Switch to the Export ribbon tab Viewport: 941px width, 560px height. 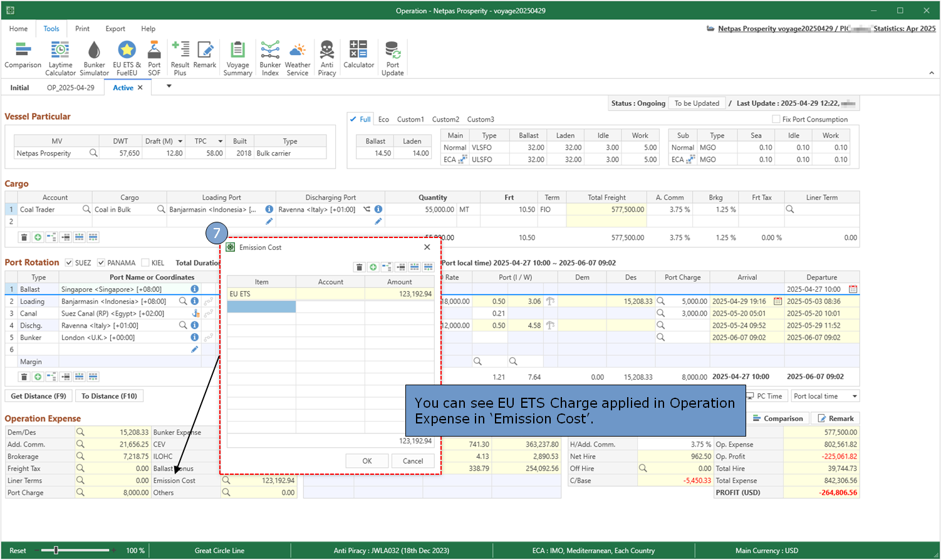coord(115,29)
